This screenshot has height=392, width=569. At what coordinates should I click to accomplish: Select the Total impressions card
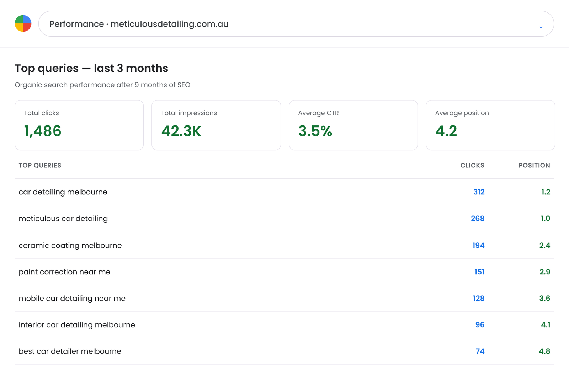[x=216, y=125]
